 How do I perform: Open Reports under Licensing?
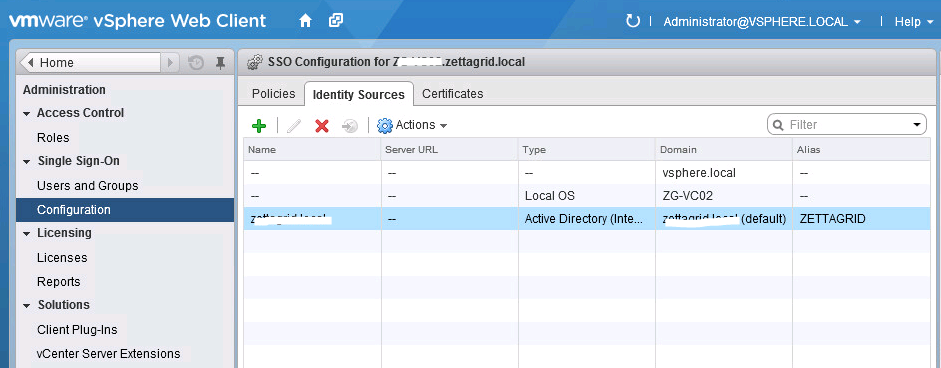[x=58, y=282]
